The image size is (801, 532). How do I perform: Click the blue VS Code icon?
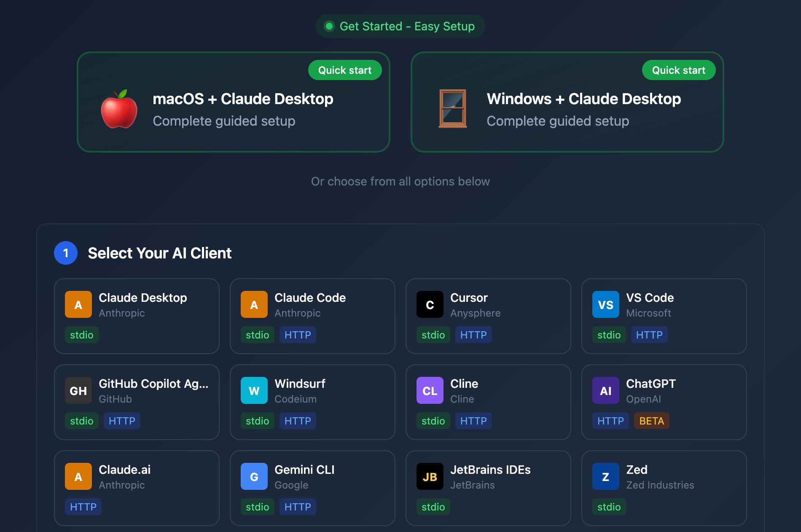click(x=605, y=304)
